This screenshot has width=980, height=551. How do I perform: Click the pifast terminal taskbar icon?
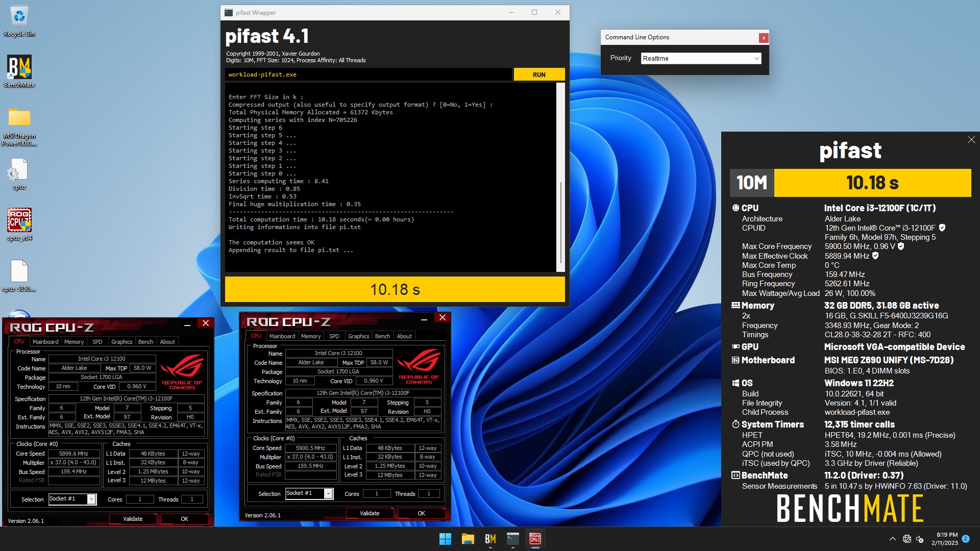[x=512, y=539]
